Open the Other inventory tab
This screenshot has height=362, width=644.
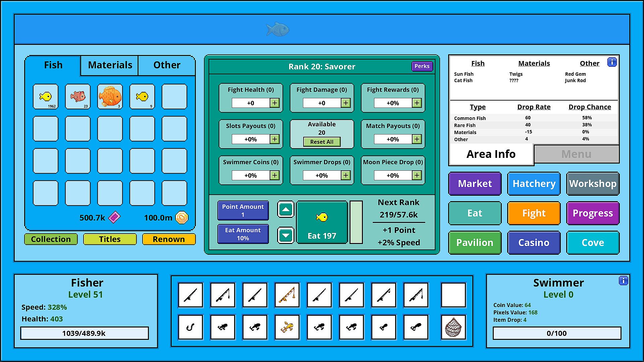pyautogui.click(x=167, y=65)
